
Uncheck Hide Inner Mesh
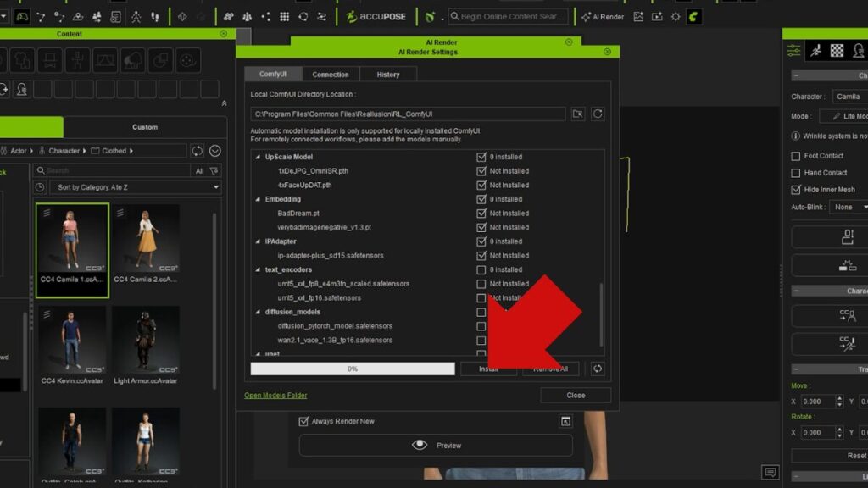796,190
